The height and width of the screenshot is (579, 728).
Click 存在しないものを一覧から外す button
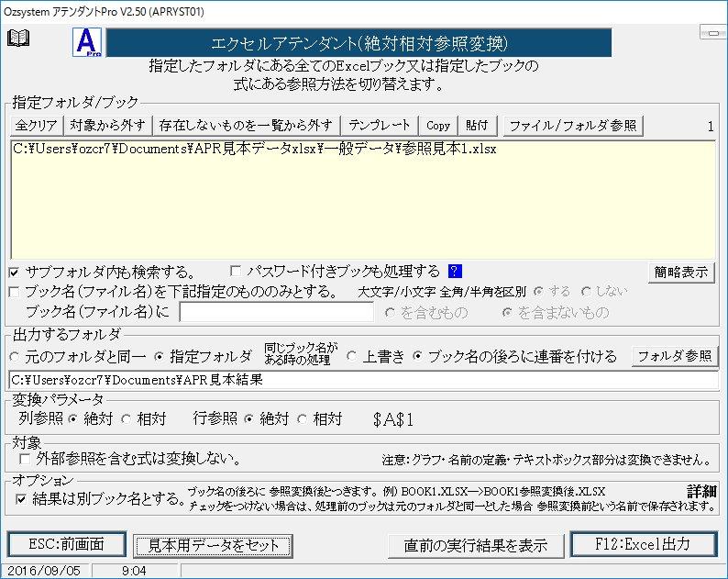point(246,126)
